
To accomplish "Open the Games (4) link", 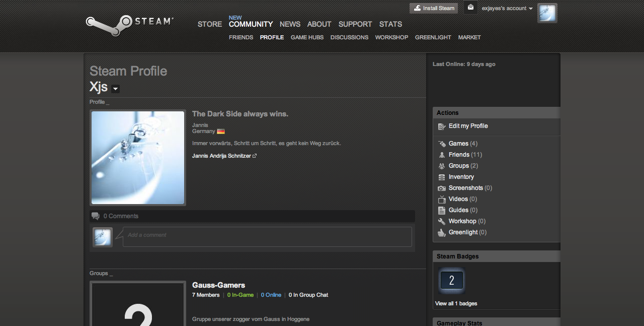I will pyautogui.click(x=463, y=144).
